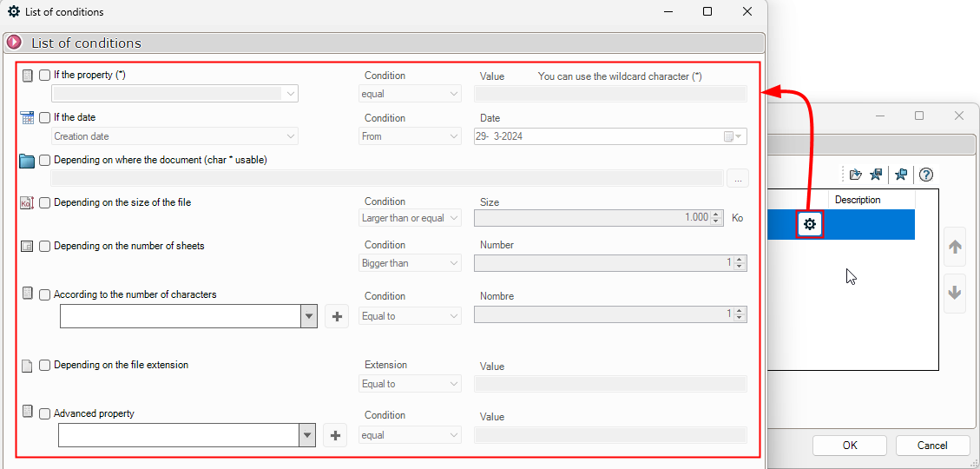Open the Equal to extension dropdown
Viewport: 980px width, 469px height.
click(x=410, y=384)
